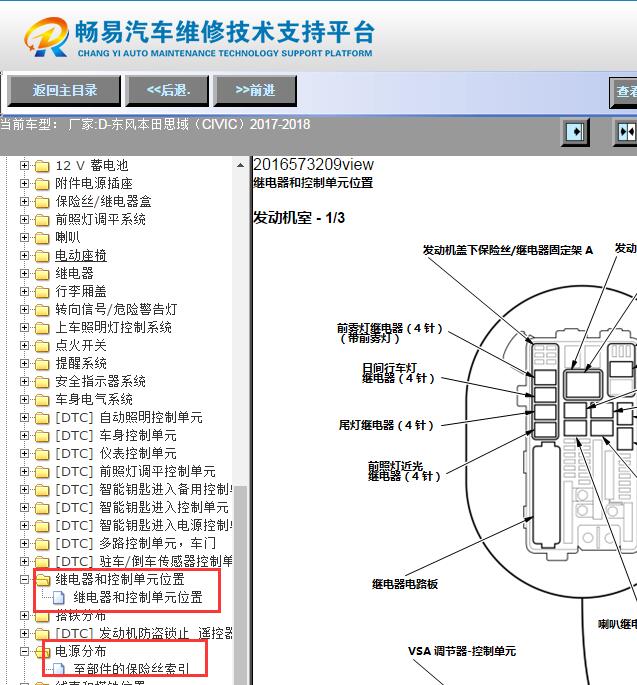The width and height of the screenshot is (637, 685).
Task: Click the 尾灯继电器 (4针) diagram label
Action: (x=386, y=425)
